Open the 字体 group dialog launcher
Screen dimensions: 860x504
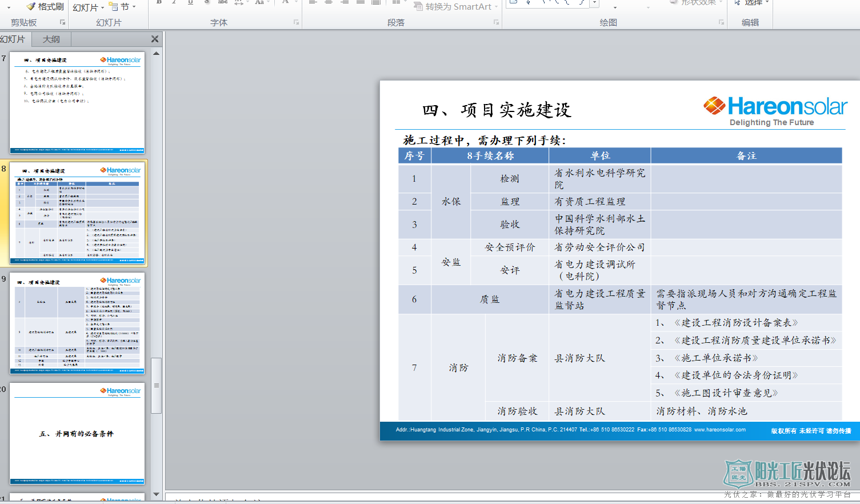click(x=296, y=22)
